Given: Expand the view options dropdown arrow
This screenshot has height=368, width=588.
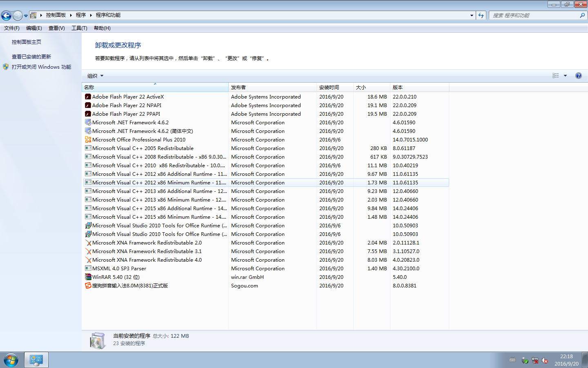Looking at the screenshot, I should click(565, 76).
